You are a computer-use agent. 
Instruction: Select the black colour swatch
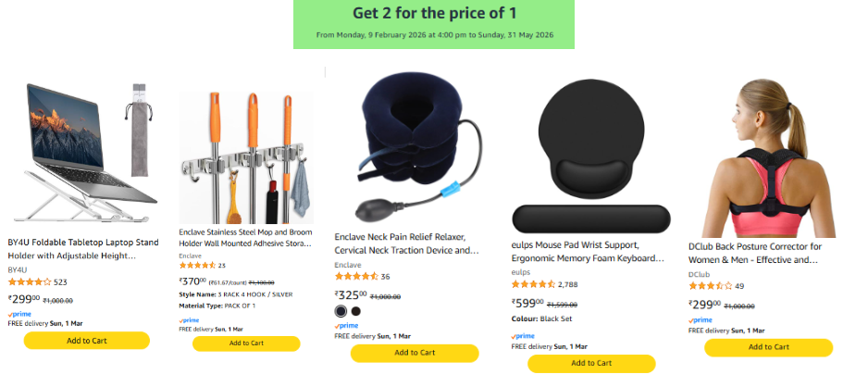coord(356,311)
